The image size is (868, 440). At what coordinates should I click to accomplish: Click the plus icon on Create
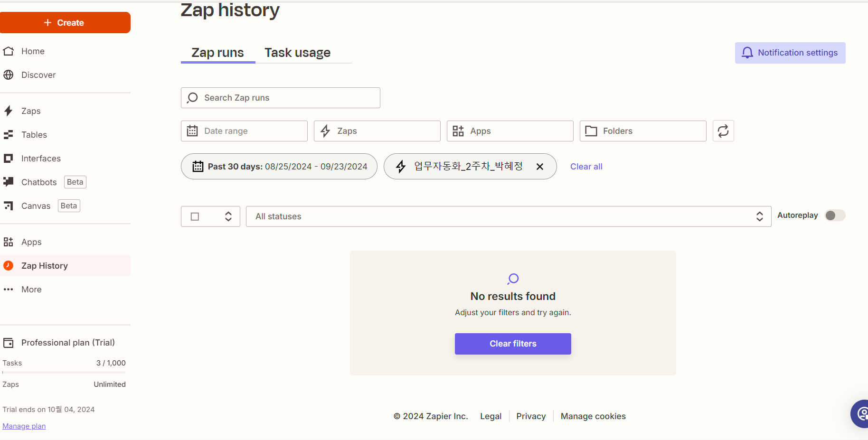click(47, 23)
